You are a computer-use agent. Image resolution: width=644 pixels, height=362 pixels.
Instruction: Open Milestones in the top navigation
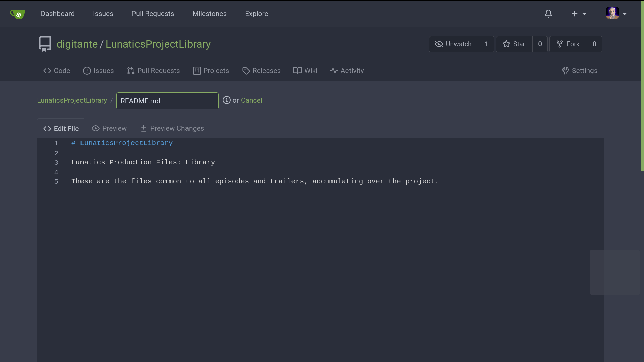[209, 14]
